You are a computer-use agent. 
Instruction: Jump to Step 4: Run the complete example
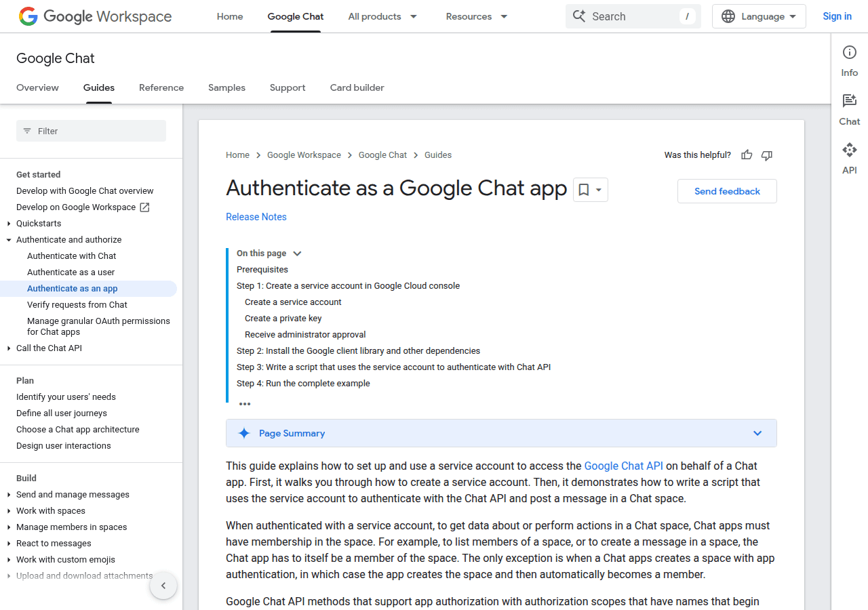point(303,384)
